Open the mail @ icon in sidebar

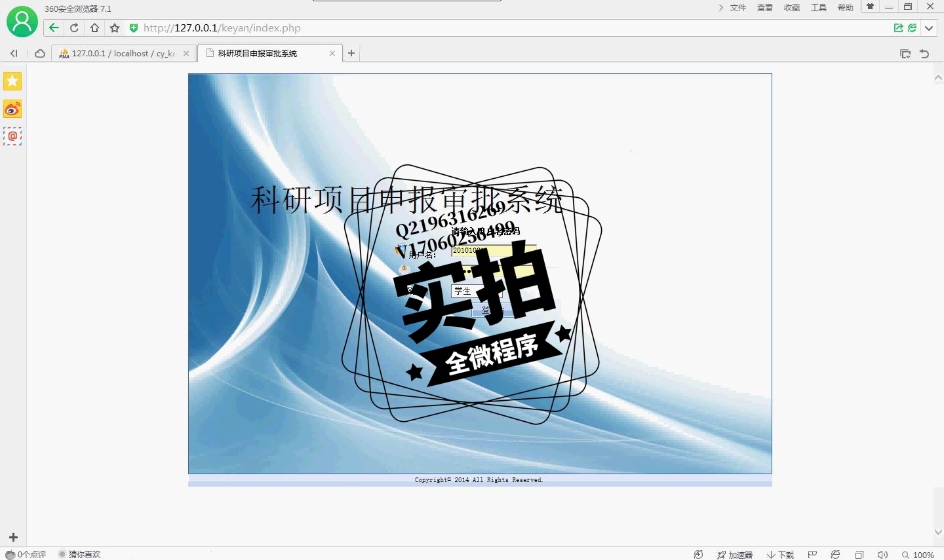(12, 136)
